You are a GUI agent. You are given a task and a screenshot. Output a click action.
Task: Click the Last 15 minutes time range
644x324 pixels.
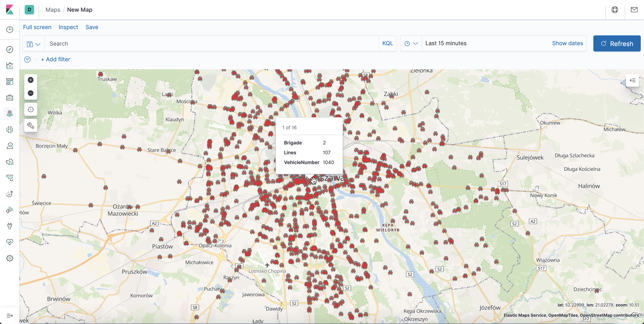pyautogui.click(x=446, y=43)
